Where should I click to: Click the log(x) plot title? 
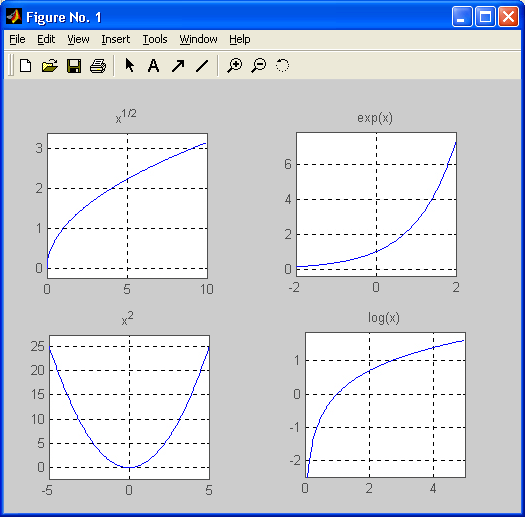coord(384,318)
